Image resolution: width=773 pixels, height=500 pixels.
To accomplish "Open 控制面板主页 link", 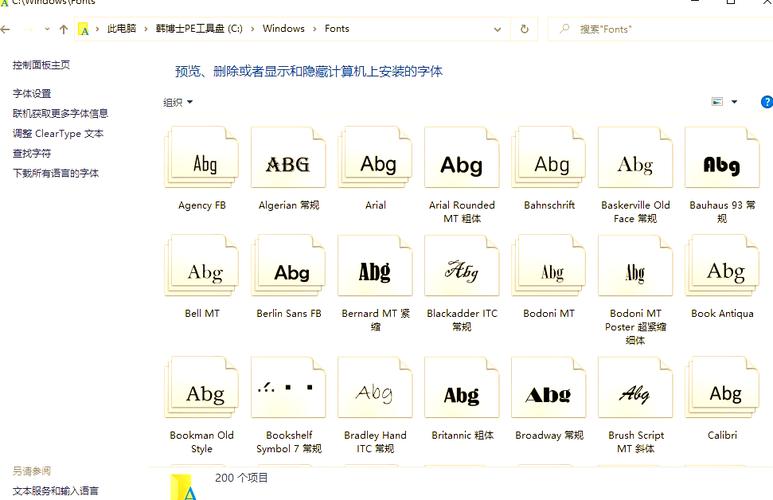I will [x=41, y=65].
